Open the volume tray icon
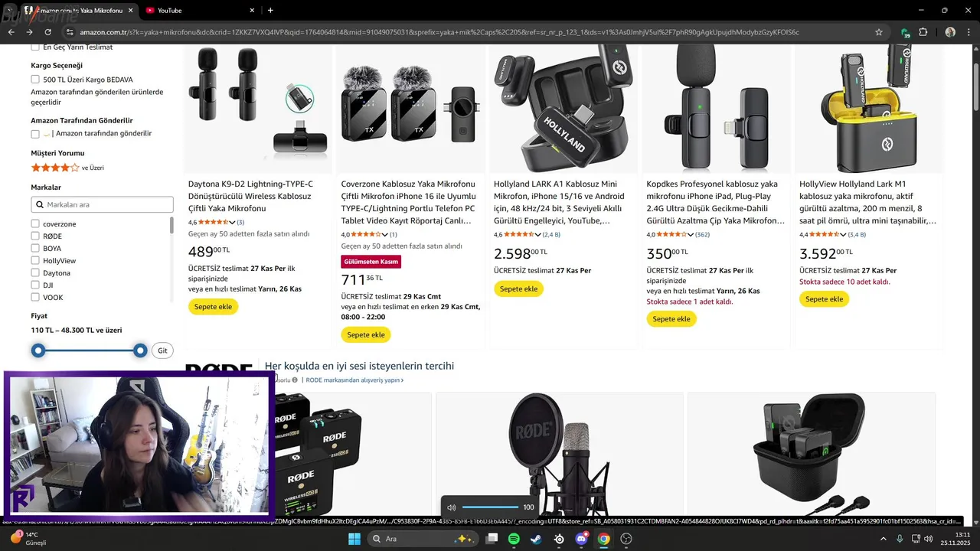The width and height of the screenshot is (980, 551). 928,539
